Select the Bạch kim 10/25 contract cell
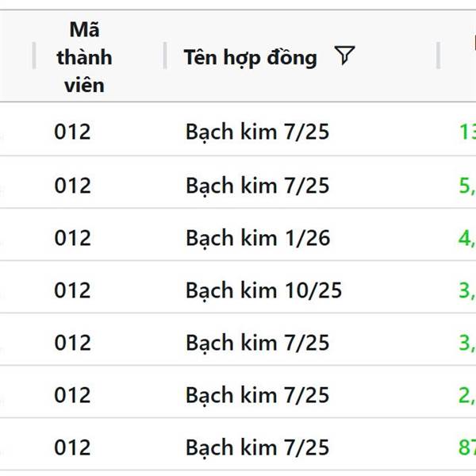476x476 pixels. [x=264, y=290]
